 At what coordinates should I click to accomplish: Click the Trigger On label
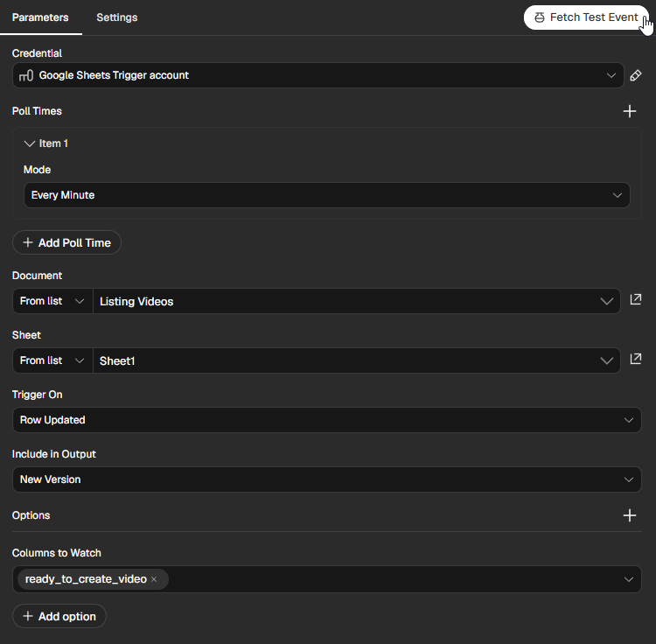[38, 395]
